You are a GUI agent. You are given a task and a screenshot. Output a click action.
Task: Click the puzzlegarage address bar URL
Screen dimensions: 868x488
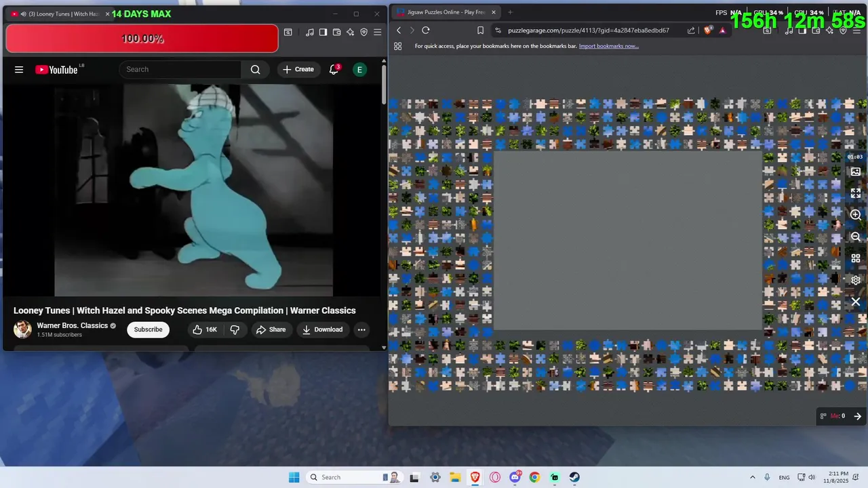click(589, 30)
